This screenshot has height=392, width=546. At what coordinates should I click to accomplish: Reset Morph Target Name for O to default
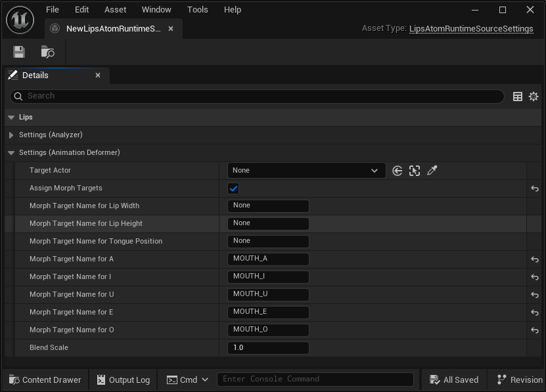535,330
